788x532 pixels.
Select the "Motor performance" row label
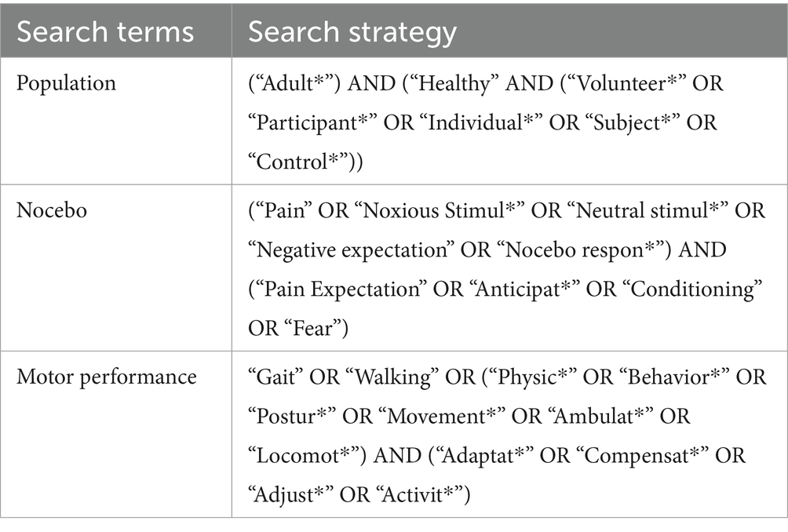[107, 377]
